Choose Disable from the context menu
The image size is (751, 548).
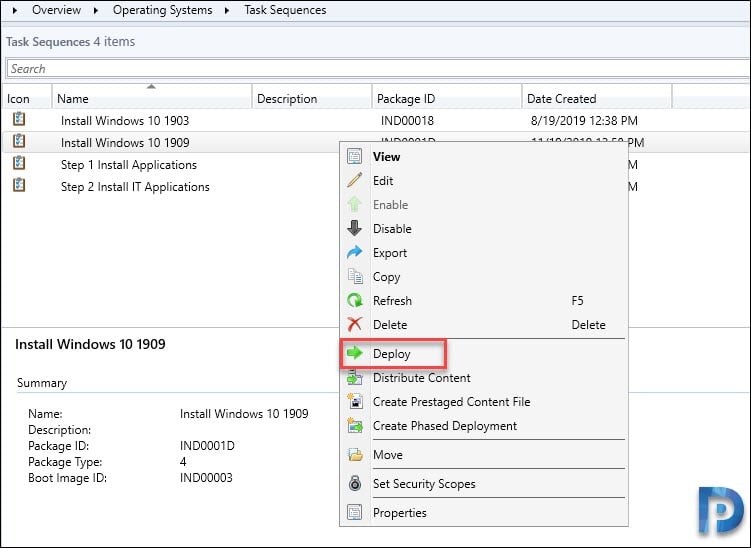(484, 228)
